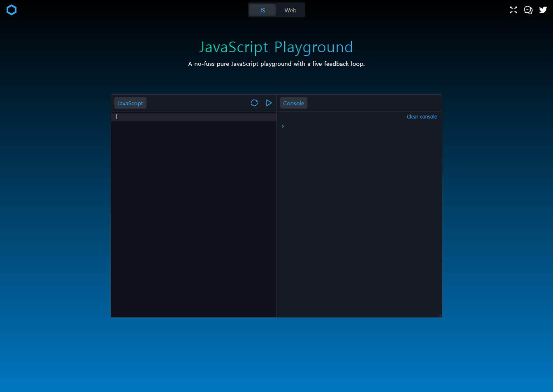Select the JavaScript panel label
Screen dimensions: 553x392
(130, 103)
